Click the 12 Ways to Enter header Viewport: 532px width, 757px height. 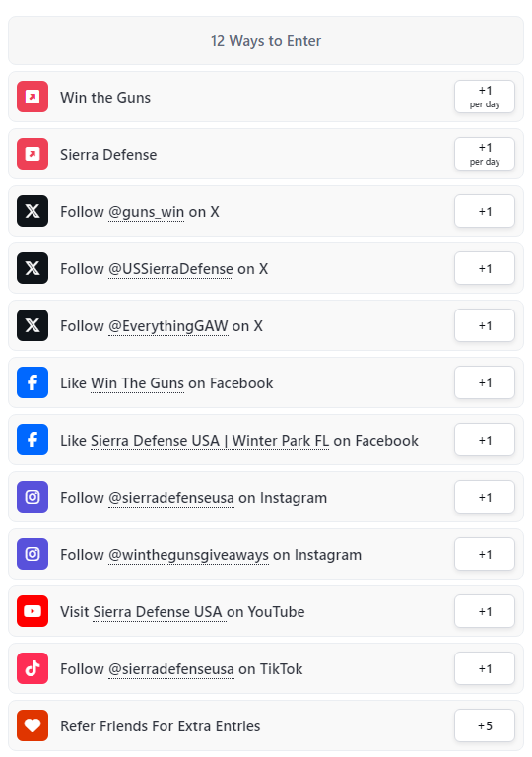click(266, 40)
